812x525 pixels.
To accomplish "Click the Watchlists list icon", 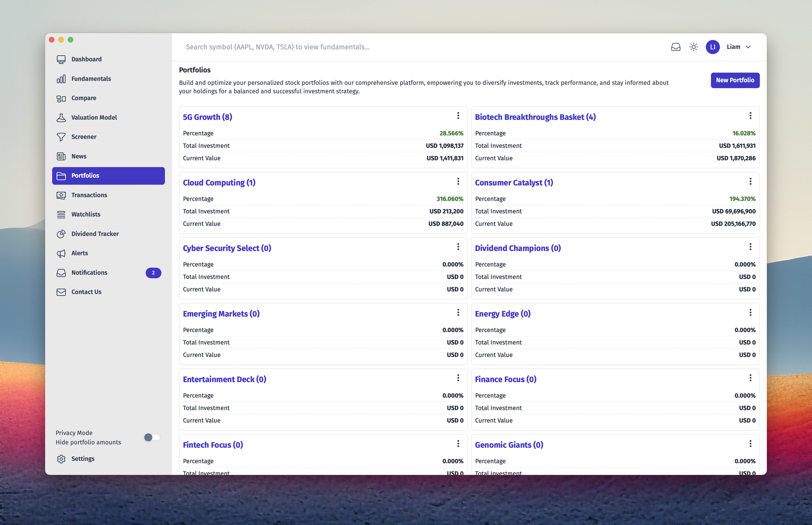I will (61, 215).
